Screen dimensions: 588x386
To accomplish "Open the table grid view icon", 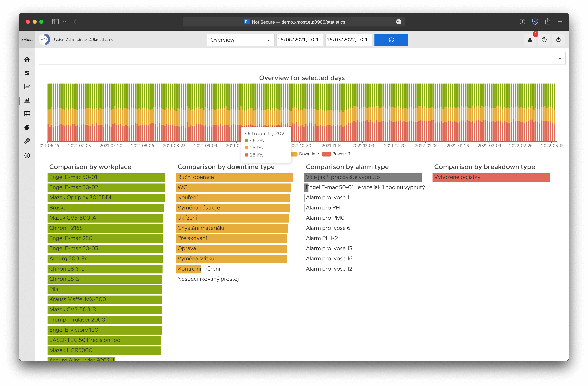I will pyautogui.click(x=27, y=114).
